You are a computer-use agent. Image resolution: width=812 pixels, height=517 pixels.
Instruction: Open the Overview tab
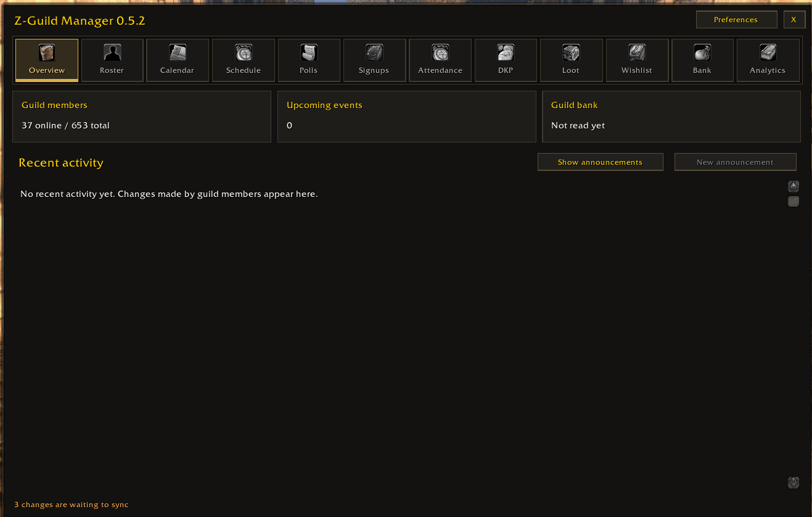point(47,60)
